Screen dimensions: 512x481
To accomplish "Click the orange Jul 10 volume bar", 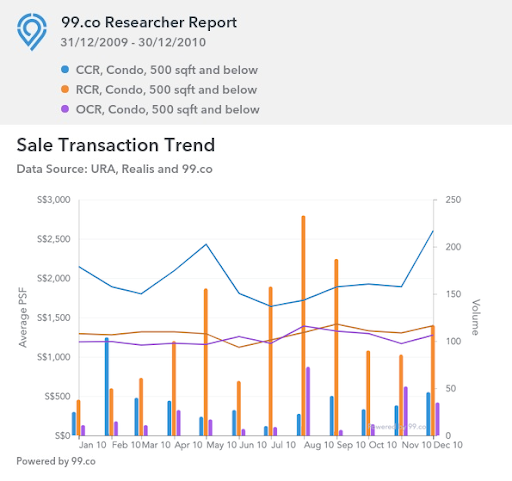I will point(271,361).
